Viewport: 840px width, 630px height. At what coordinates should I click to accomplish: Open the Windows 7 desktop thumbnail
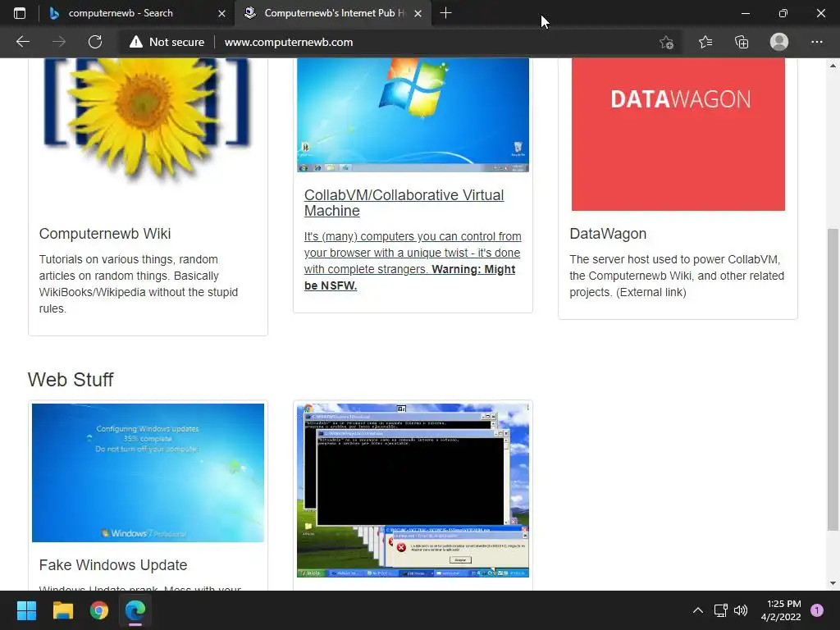click(413, 115)
